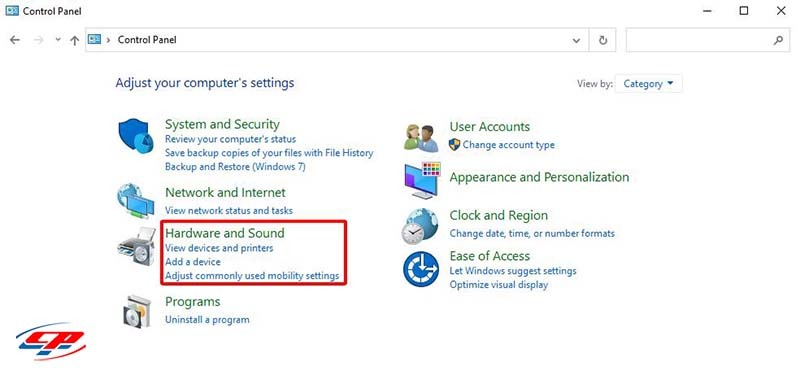Screen dimensions: 800x375
Task: Close the Control Panel window
Action: click(781, 10)
